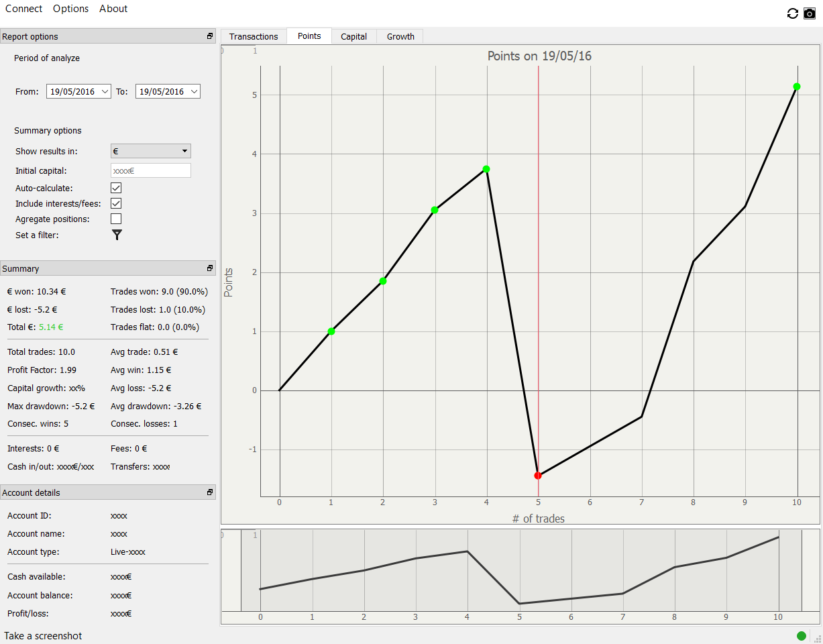
Task: Click the Fees: 0 € text
Action: coord(129,449)
